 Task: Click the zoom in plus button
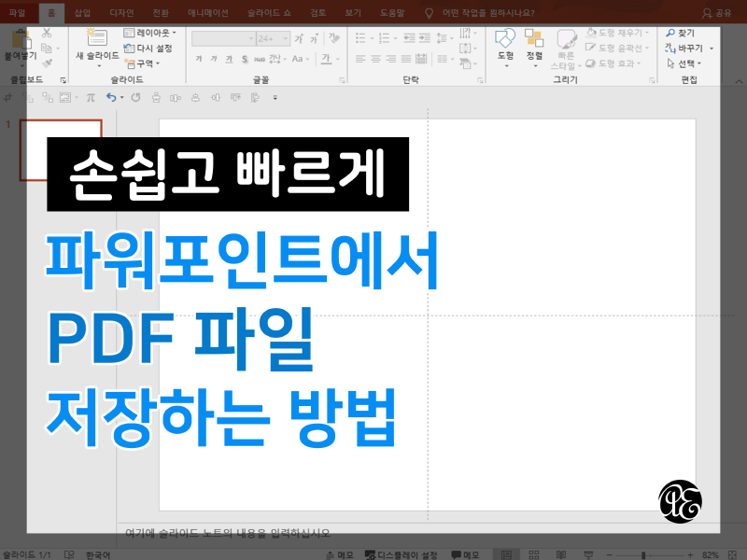click(x=690, y=554)
